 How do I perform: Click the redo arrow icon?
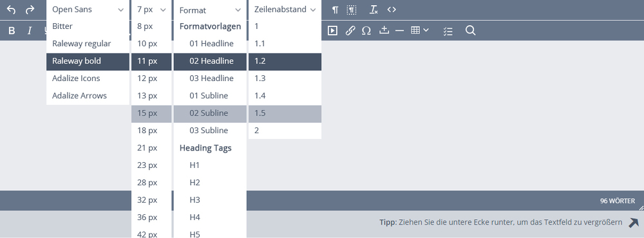[x=30, y=10]
